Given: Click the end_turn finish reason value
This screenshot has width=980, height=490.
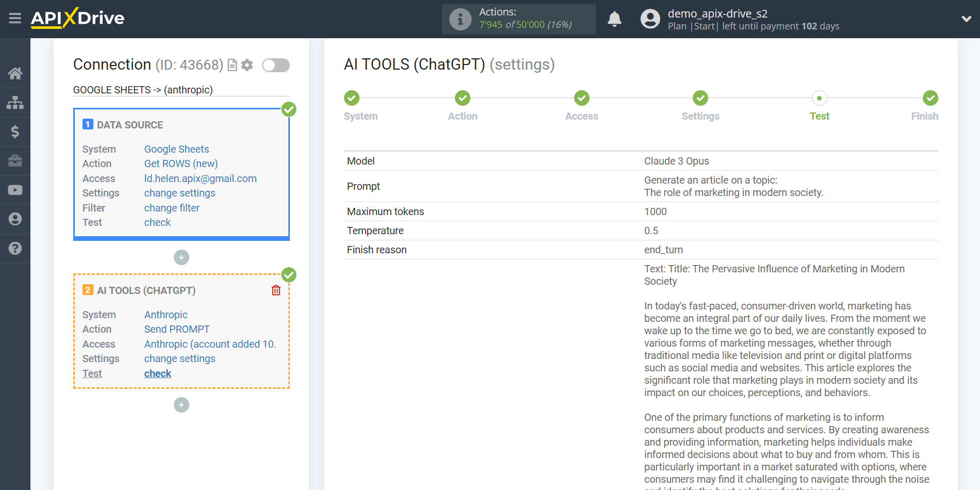Looking at the screenshot, I should pos(663,250).
